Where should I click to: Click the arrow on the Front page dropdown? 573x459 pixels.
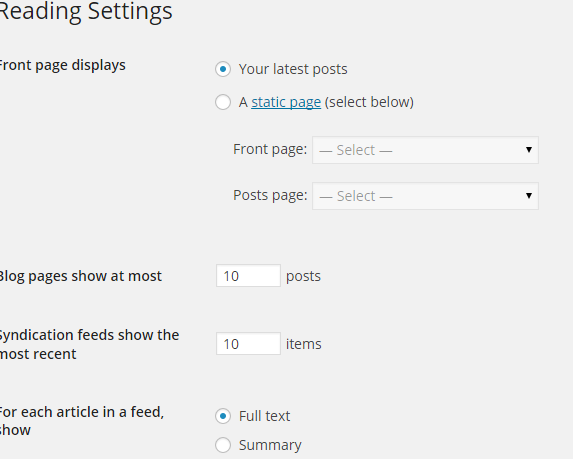pyautogui.click(x=528, y=150)
